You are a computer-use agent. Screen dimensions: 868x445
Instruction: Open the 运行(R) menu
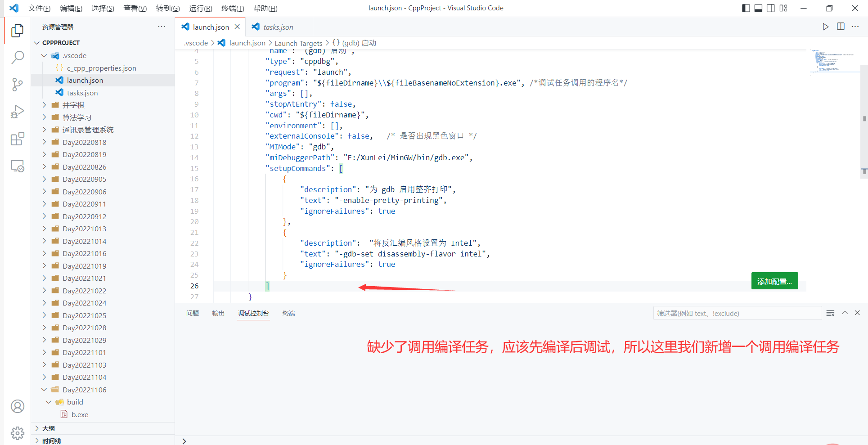click(x=201, y=8)
